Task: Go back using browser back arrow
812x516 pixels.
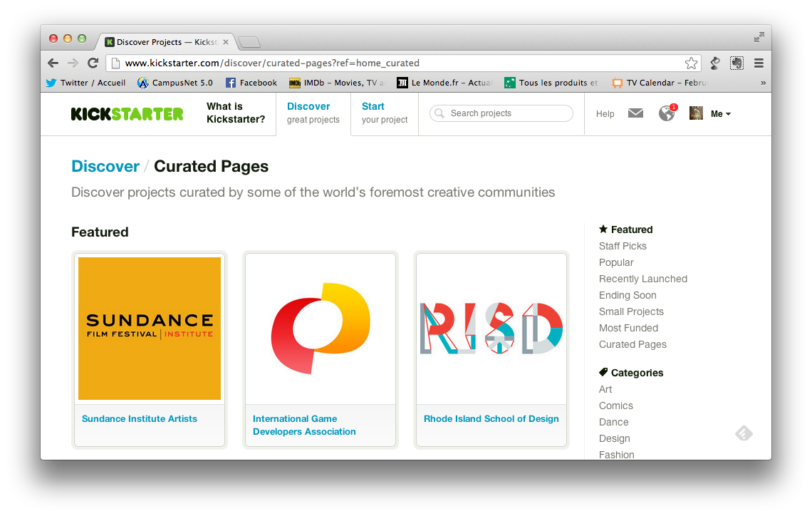Action: [53, 63]
